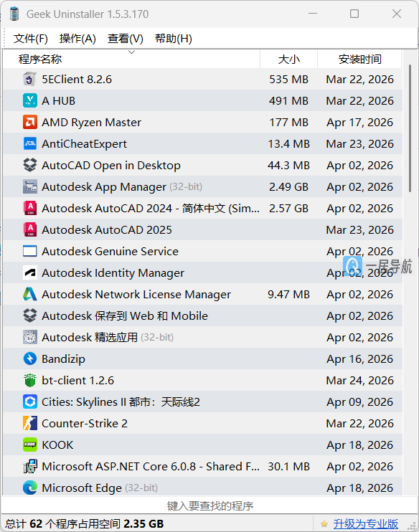Screen dimensions: 419x532
Task: Click the Counter-Strike 2 icon
Action: tap(30, 424)
